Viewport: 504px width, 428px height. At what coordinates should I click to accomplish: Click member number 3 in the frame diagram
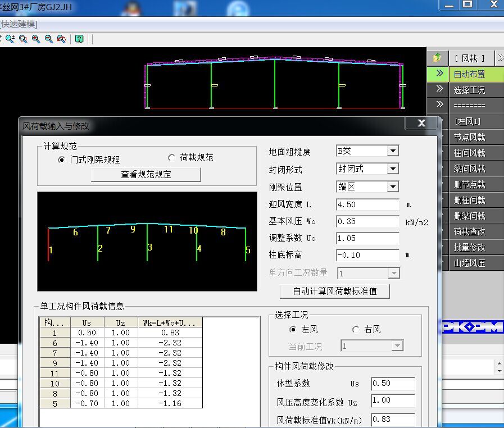coord(150,247)
